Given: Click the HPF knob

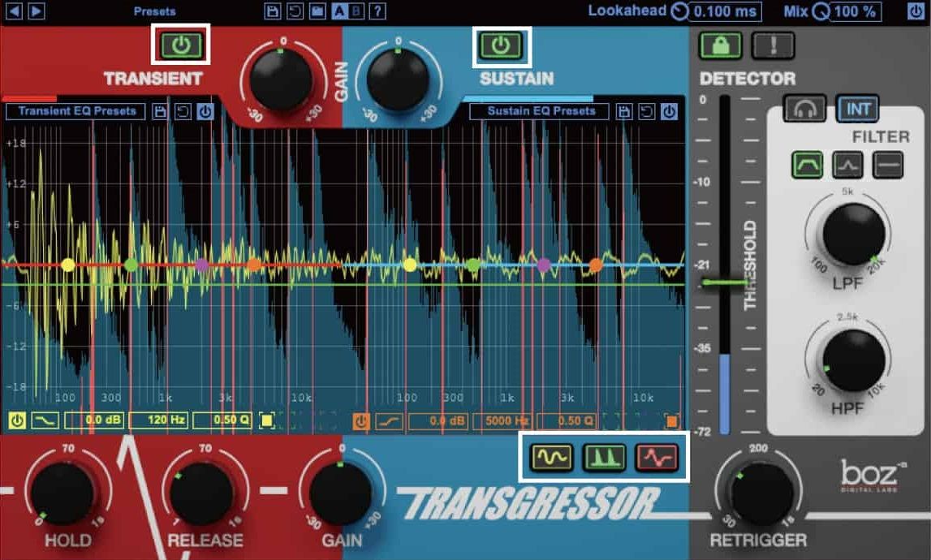Looking at the screenshot, I should 853,361.
